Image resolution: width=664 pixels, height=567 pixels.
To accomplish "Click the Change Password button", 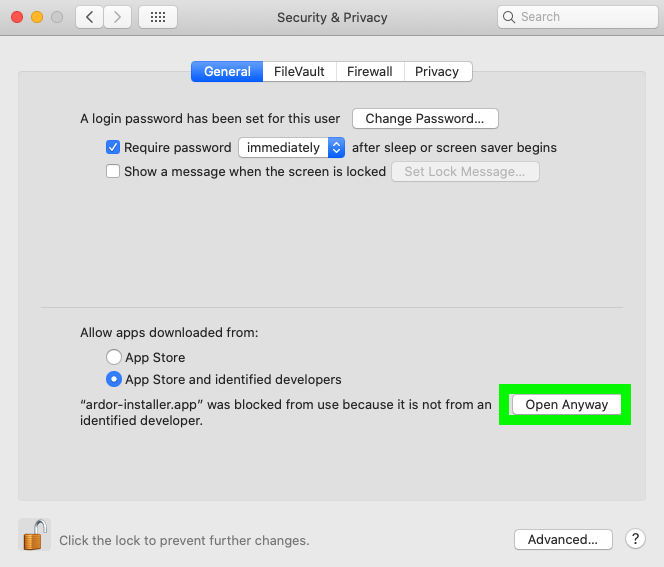I will pyautogui.click(x=425, y=118).
